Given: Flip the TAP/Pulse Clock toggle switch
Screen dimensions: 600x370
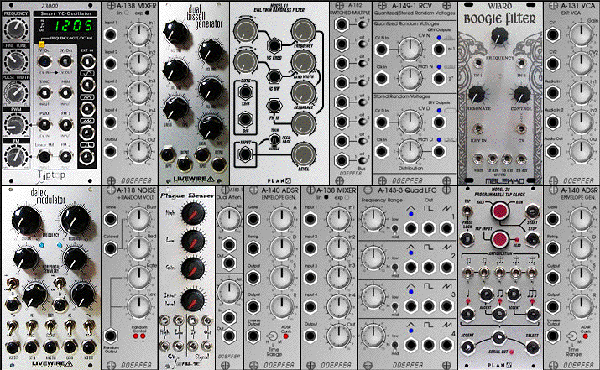Looking at the screenshot, I should pos(467,212).
